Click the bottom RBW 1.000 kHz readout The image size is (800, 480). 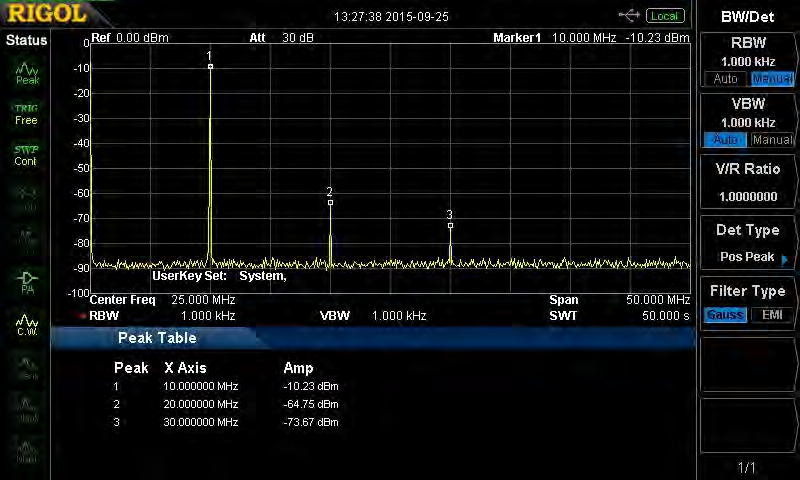[x=162, y=316]
